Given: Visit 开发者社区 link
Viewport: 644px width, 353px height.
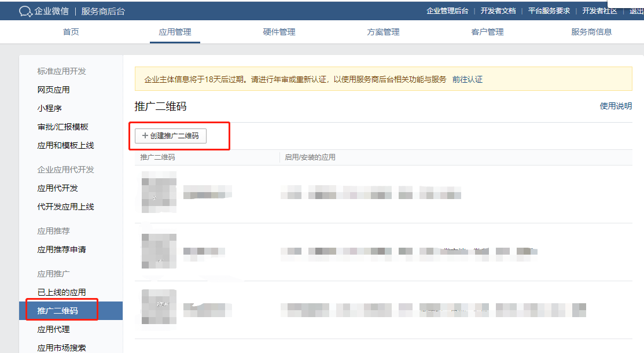Looking at the screenshot, I should coord(599,11).
